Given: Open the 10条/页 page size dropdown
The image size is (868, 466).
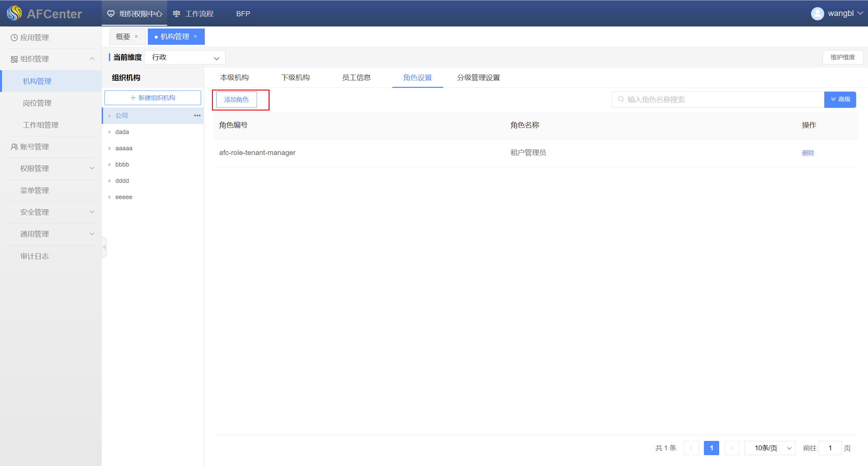Looking at the screenshot, I should 770,448.
